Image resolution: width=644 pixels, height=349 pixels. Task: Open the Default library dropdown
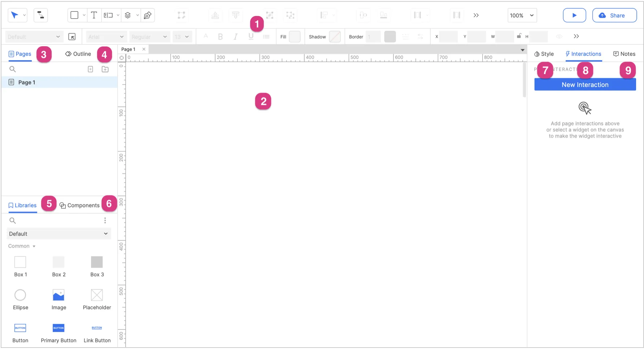click(58, 234)
